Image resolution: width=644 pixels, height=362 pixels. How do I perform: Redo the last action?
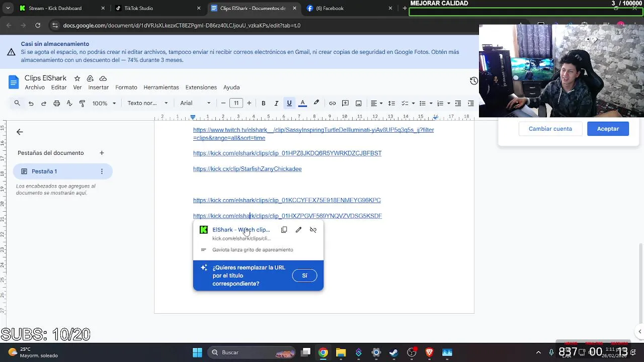pos(44,103)
